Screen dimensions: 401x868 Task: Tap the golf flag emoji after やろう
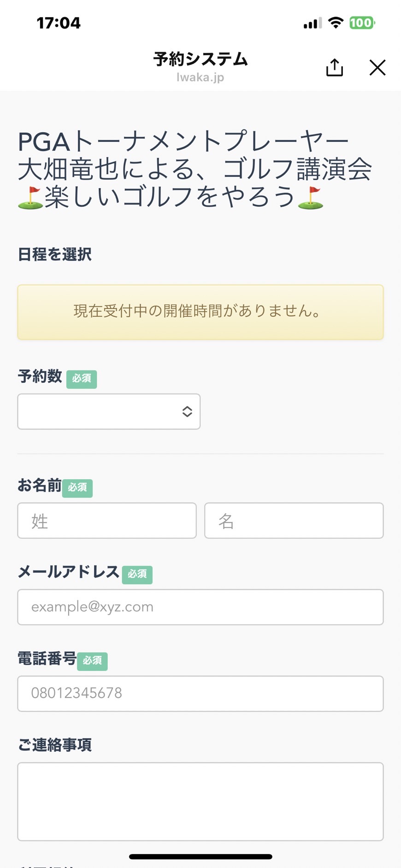pos(311,198)
